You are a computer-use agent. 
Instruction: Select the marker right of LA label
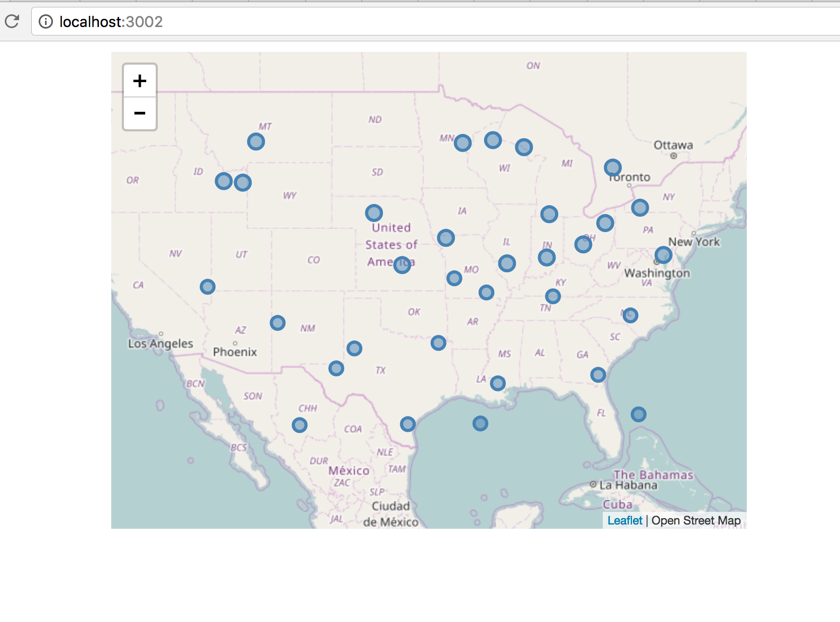497,383
